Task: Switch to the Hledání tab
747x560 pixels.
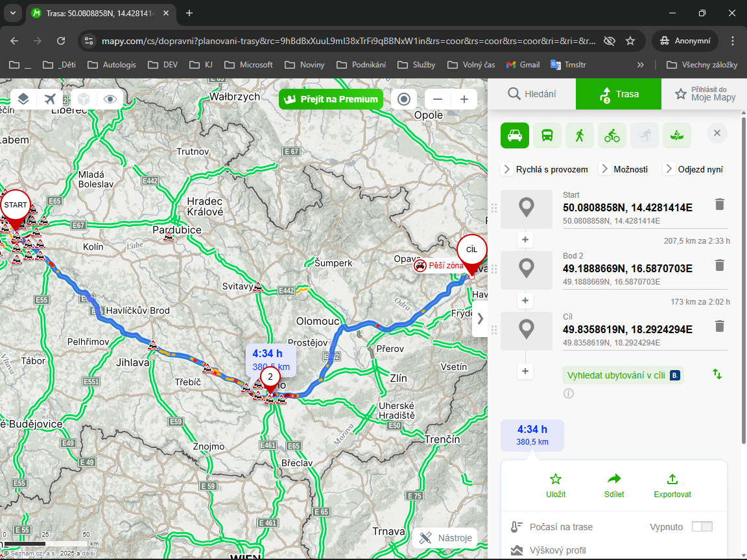Action: tap(532, 94)
